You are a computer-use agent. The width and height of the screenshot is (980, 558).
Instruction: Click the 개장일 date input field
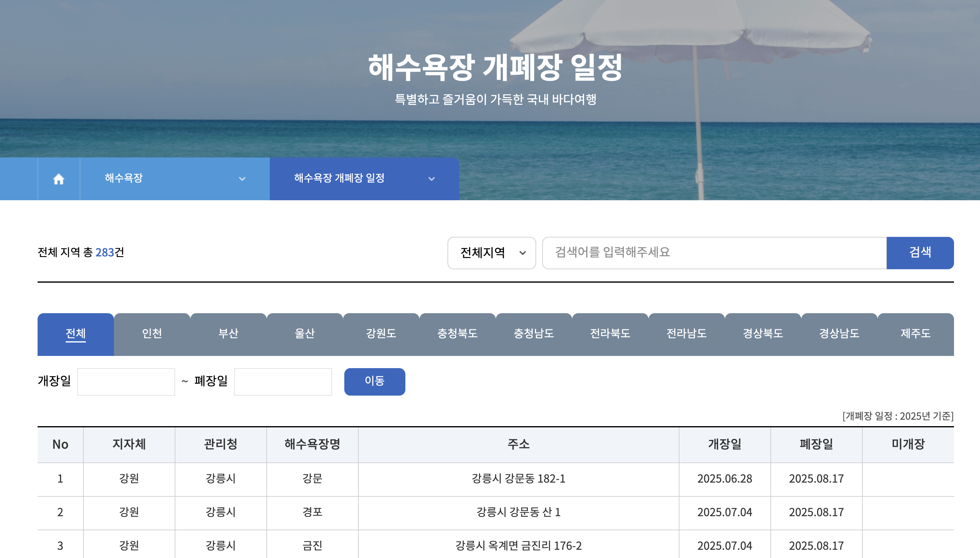126,382
